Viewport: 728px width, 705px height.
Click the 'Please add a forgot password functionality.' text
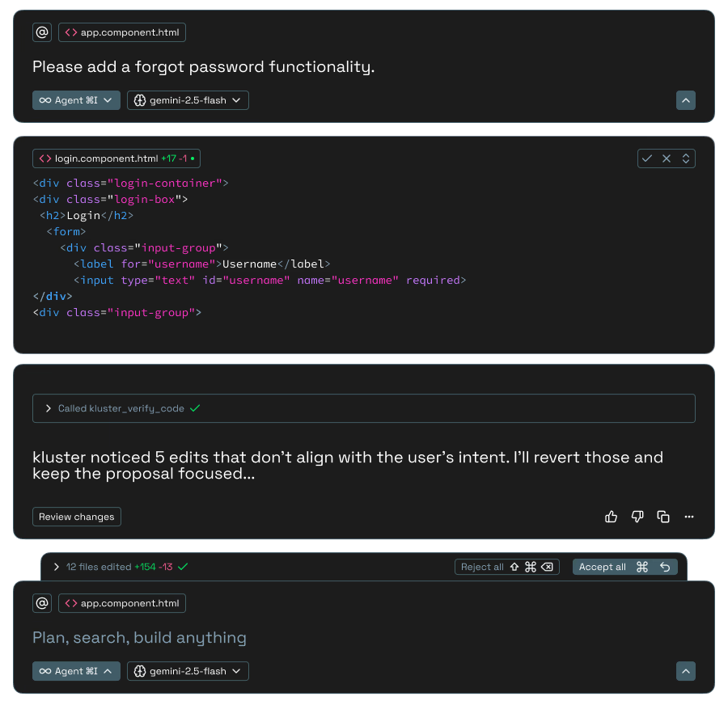203,67
